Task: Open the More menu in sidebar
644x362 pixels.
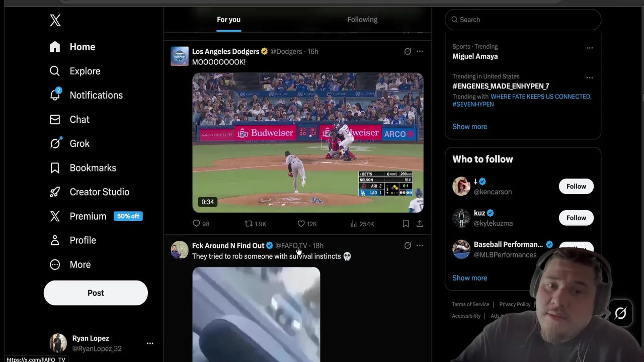Action: (70, 264)
